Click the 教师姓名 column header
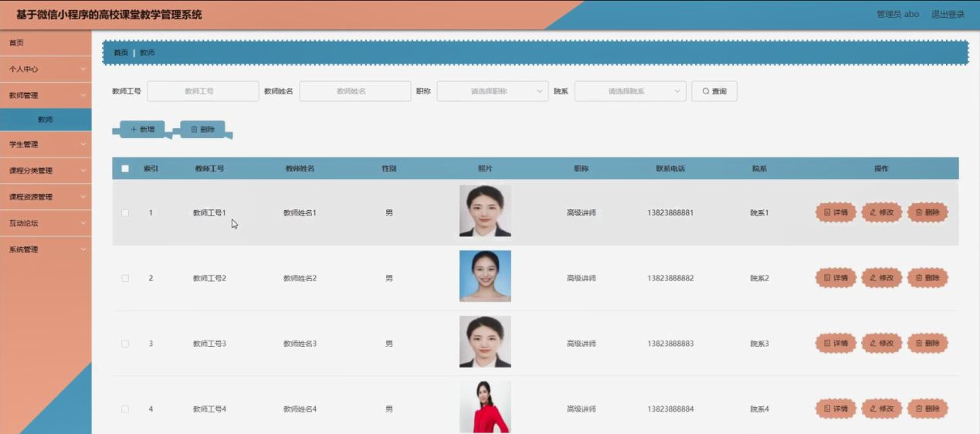 coord(300,168)
